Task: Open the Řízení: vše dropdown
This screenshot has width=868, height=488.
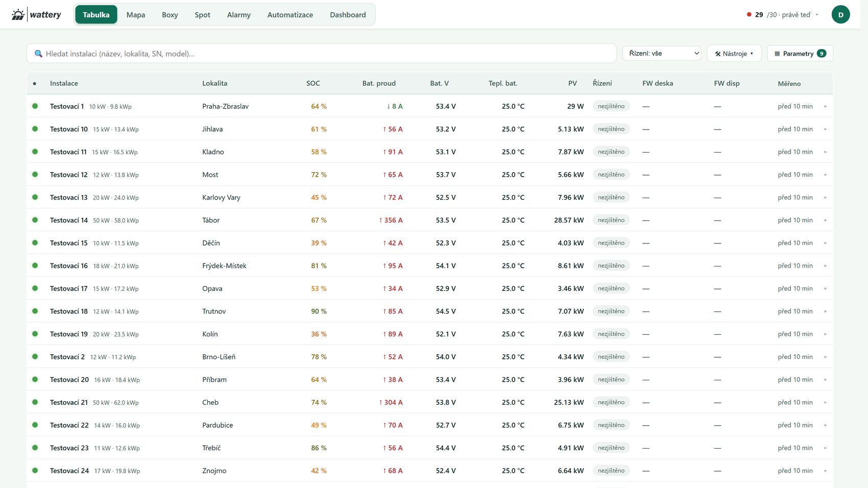Action: click(x=662, y=53)
